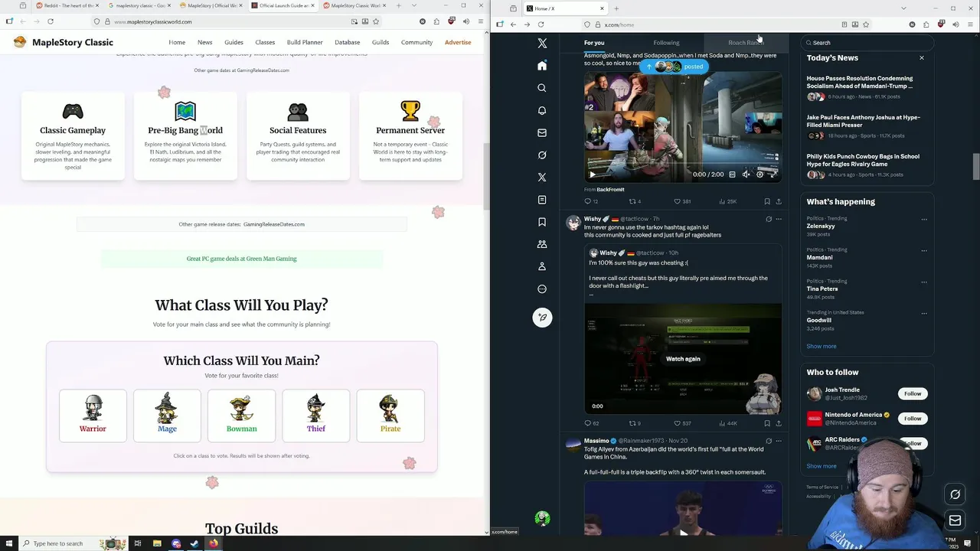Click the X logo at sidebar top
Screen dimensions: 980x551
point(542,44)
